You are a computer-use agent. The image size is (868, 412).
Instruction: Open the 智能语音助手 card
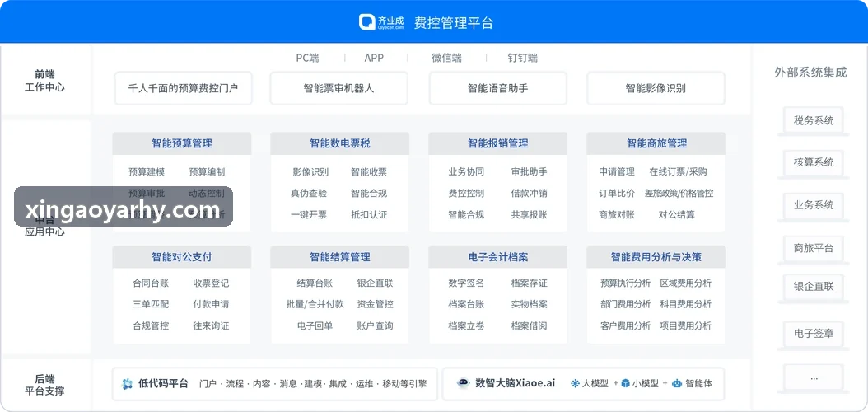point(497,88)
